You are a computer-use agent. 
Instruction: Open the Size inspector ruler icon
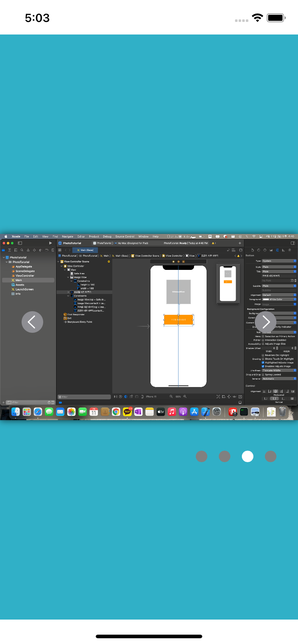(283, 250)
